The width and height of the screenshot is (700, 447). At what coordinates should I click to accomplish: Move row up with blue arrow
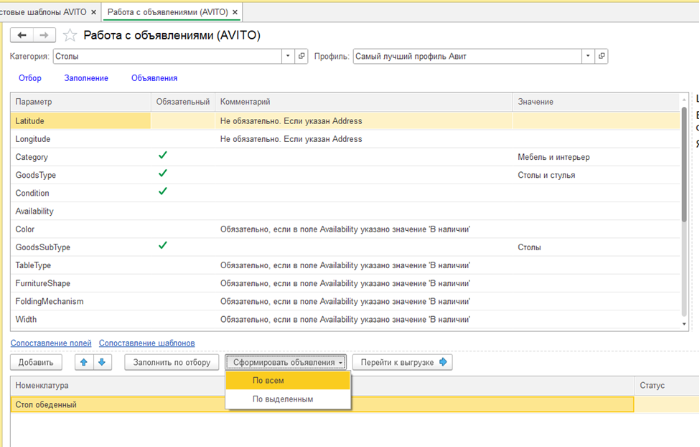click(x=84, y=362)
